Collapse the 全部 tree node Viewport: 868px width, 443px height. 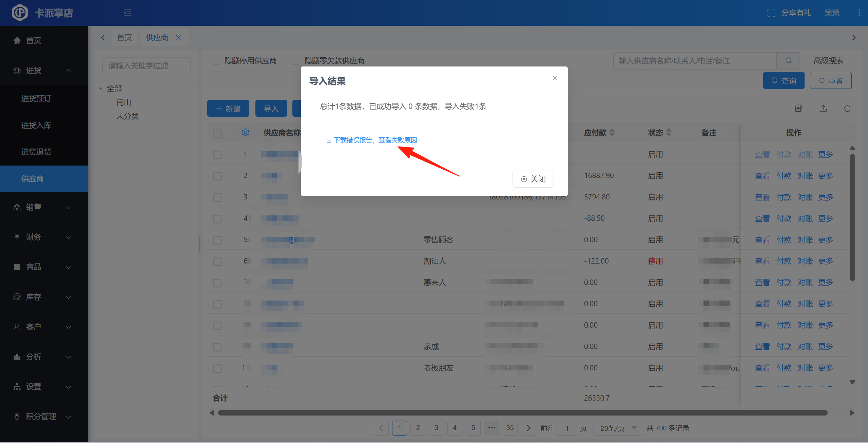tap(101, 89)
